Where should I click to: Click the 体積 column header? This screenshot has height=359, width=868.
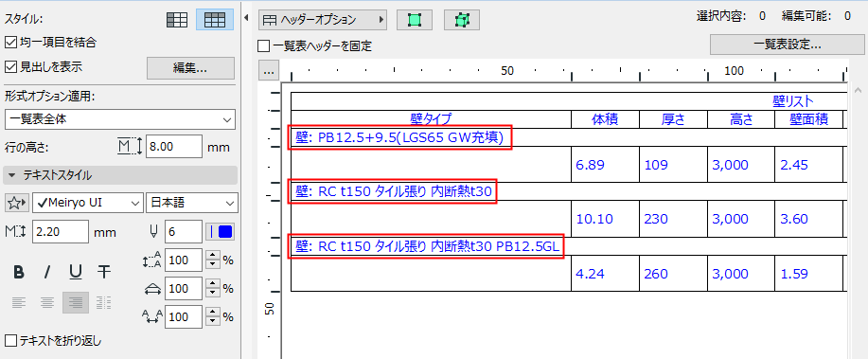point(605,119)
